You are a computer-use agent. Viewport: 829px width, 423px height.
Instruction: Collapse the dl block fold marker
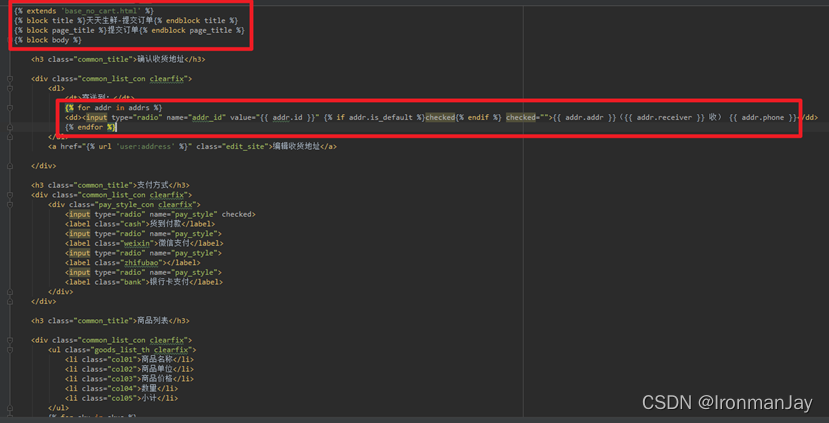(x=10, y=88)
